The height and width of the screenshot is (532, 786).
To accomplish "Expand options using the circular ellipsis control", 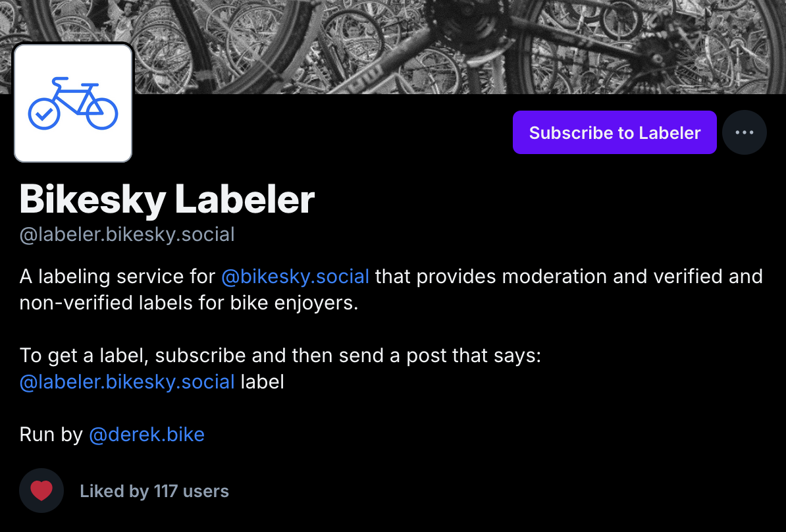I will pos(745,132).
